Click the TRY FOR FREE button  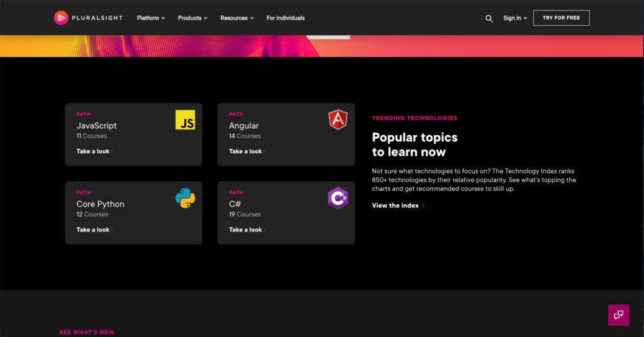tap(561, 18)
